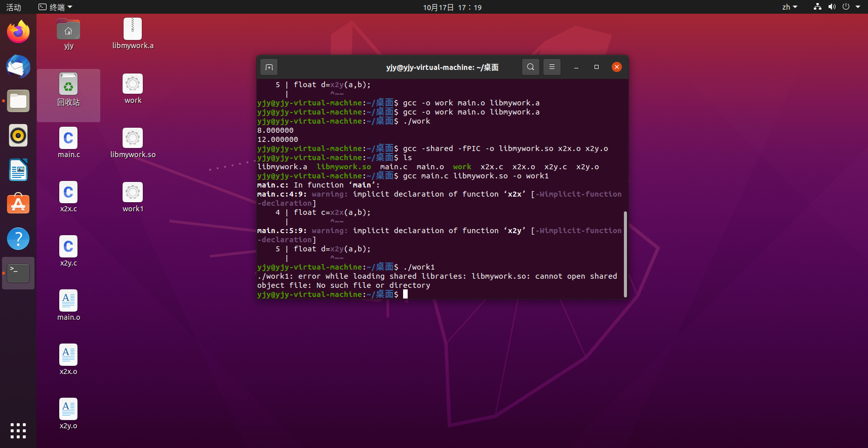
Task: Open volume speaker icon in top bar
Action: pos(832,7)
